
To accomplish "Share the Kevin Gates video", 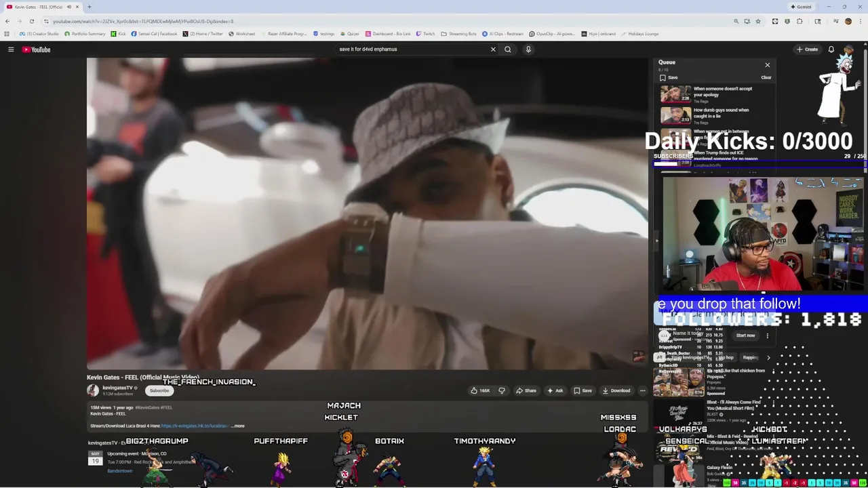I will coord(526,390).
